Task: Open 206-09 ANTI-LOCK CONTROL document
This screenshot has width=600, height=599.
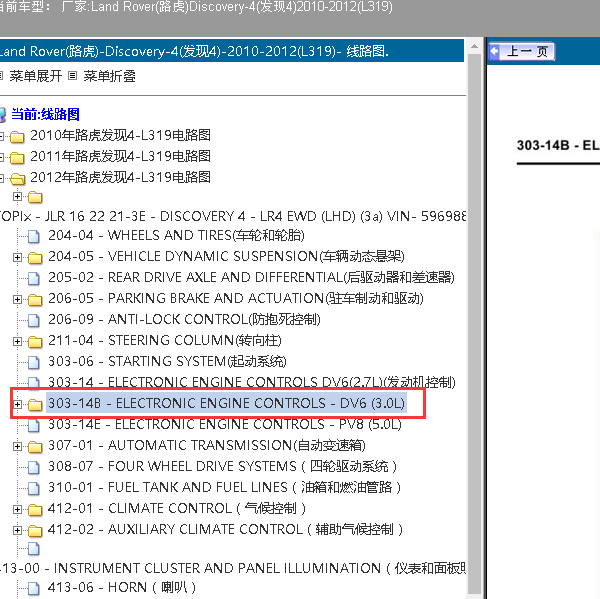Action: tap(184, 319)
